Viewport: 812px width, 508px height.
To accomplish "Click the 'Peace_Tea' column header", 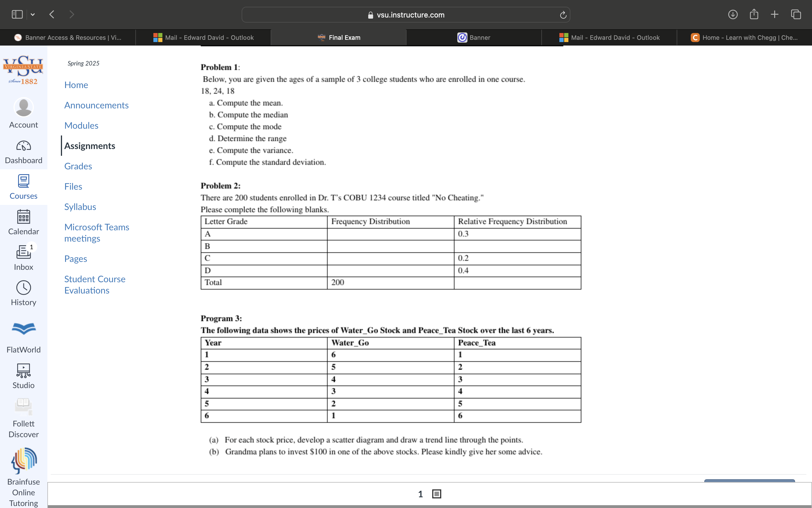I will [x=517, y=343].
